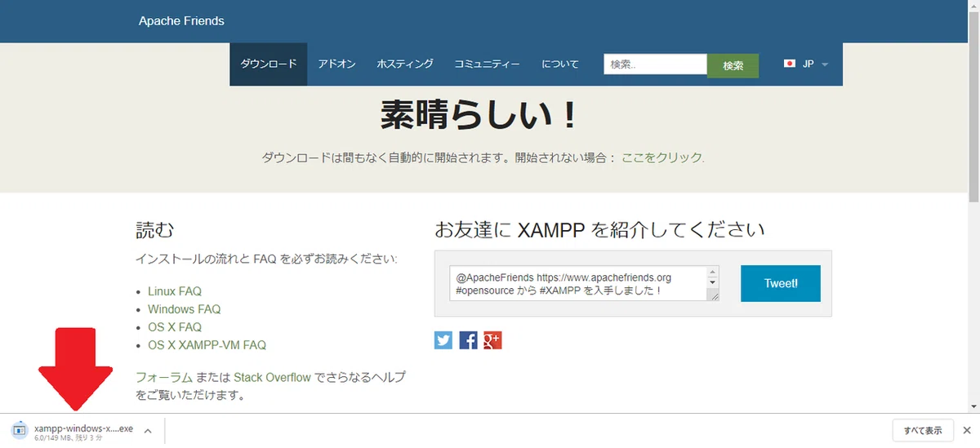Click the Google+ share icon

pos(492,340)
